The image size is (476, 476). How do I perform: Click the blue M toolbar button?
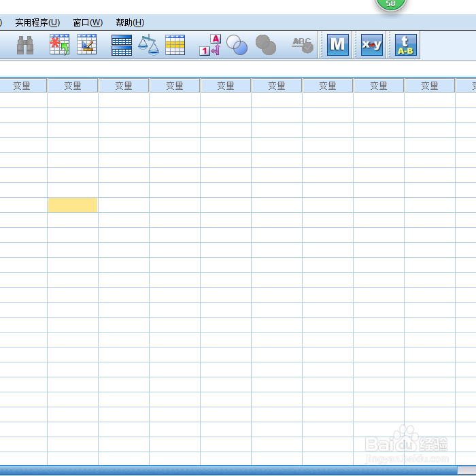coord(337,45)
